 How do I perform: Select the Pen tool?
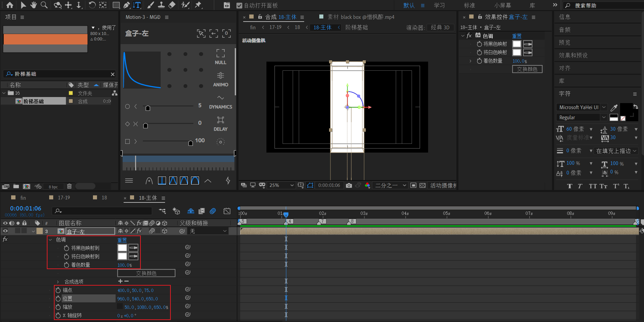click(127, 5)
